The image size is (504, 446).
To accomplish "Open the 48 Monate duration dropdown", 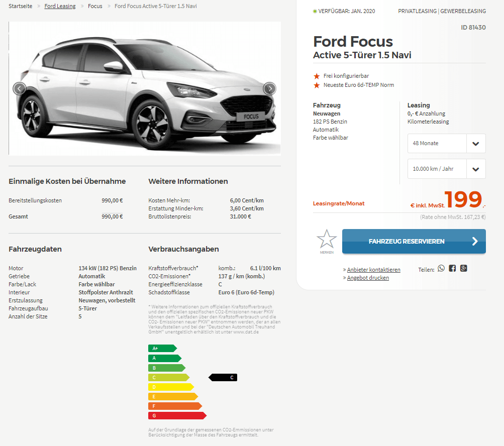I will pos(446,143).
